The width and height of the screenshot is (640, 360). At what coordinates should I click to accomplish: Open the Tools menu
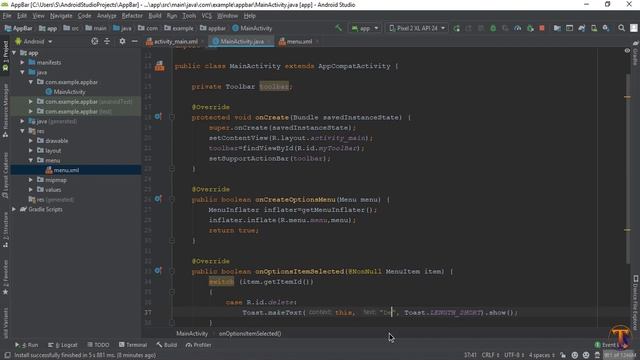[189, 16]
